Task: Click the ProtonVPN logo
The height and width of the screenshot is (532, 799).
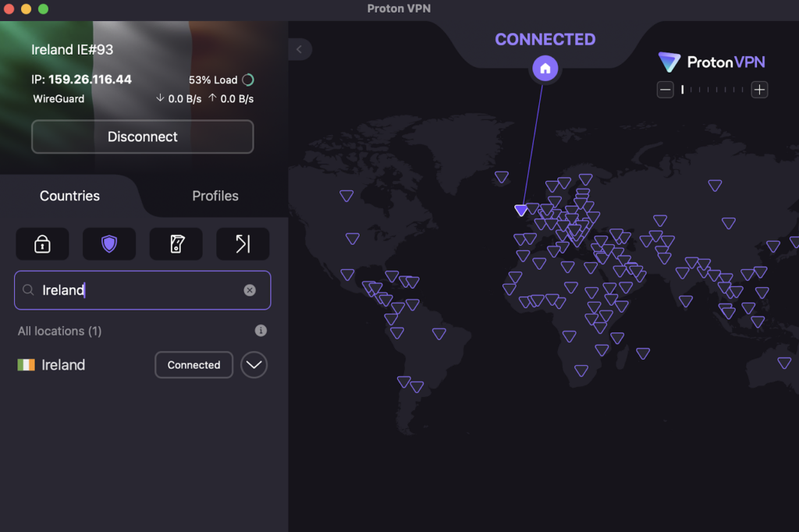Action: [x=712, y=62]
